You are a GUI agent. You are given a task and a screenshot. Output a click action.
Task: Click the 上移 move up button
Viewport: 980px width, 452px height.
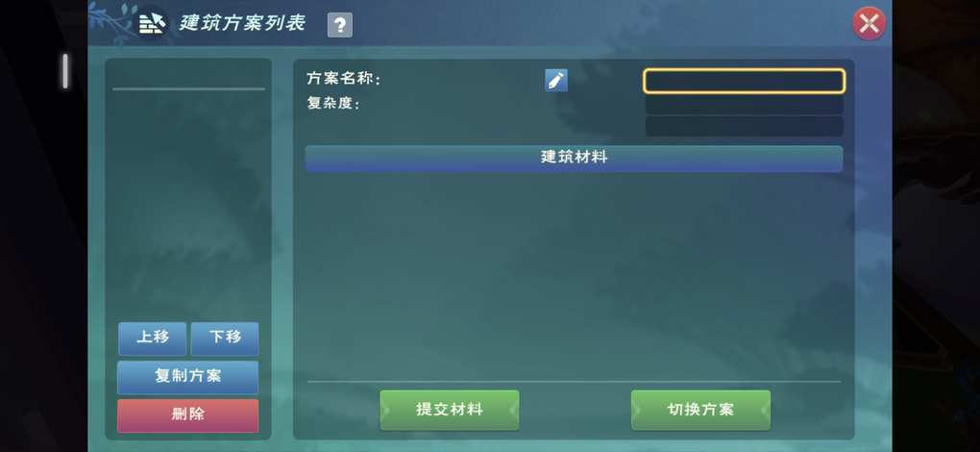[x=153, y=338]
